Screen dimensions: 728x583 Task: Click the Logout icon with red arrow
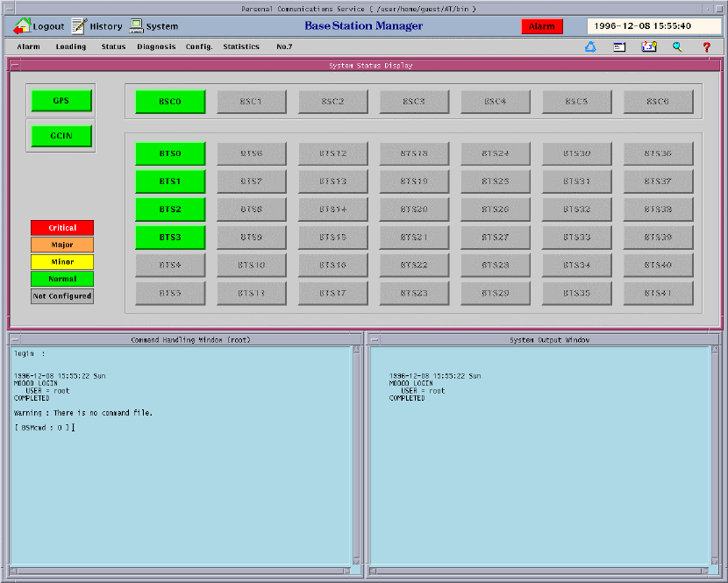point(22,26)
